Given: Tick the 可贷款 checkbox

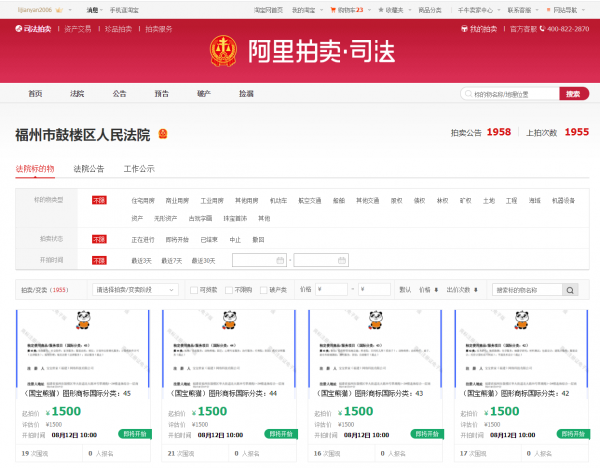Looking at the screenshot, I should coord(194,290).
